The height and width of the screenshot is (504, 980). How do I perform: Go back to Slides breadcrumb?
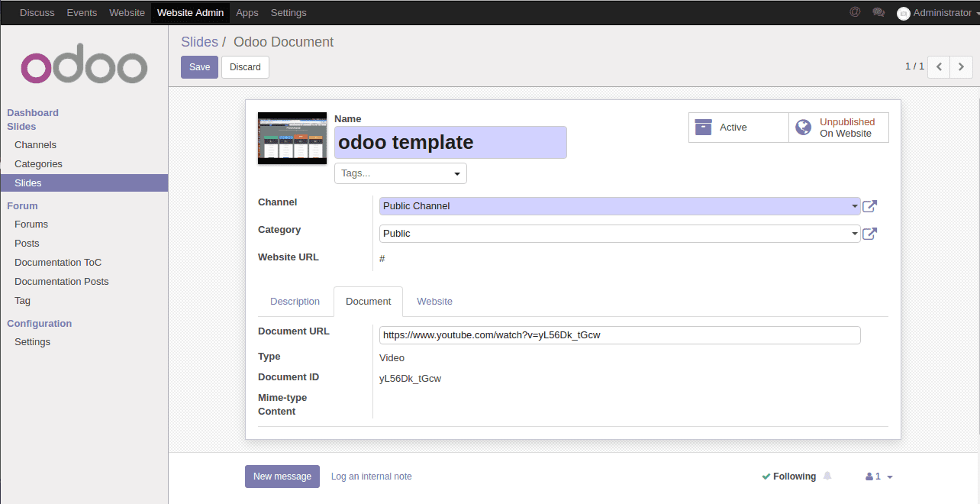click(199, 42)
